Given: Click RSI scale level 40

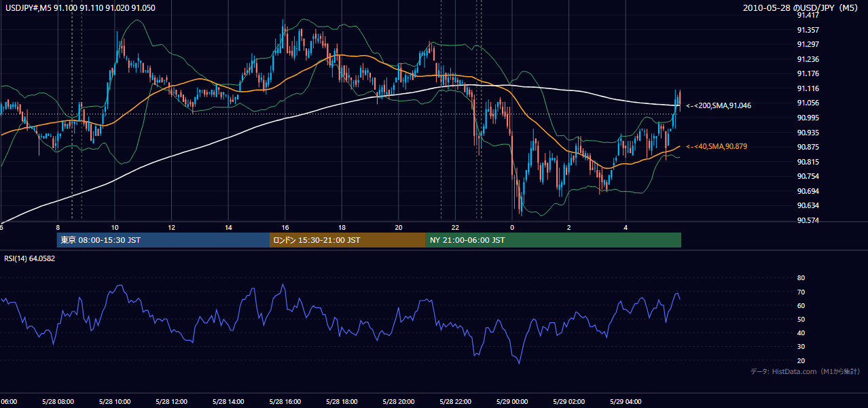Looking at the screenshot, I should click(x=801, y=333).
